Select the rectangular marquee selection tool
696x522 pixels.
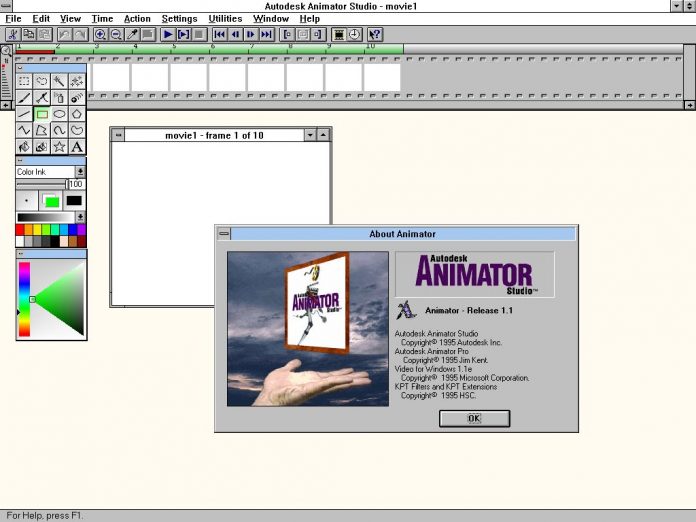[24, 81]
